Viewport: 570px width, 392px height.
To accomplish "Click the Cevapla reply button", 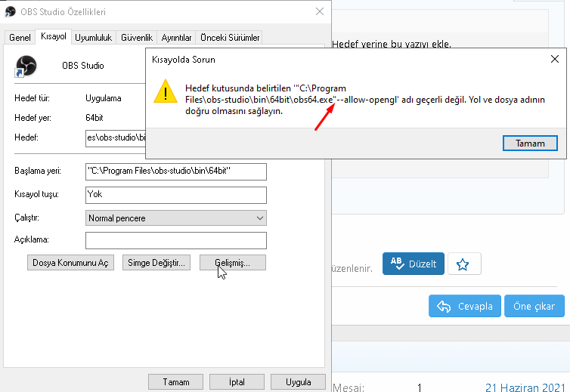I will (x=465, y=306).
